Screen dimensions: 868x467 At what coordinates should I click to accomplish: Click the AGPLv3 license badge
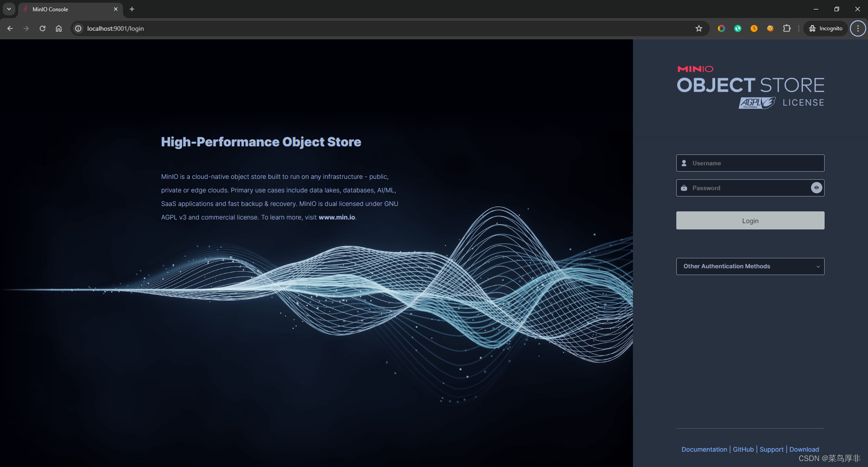(x=757, y=103)
